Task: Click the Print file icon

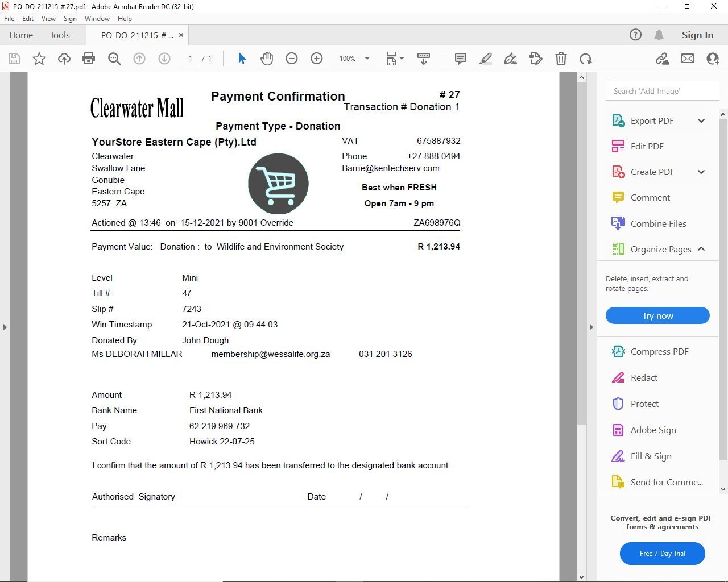Action: 89,59
